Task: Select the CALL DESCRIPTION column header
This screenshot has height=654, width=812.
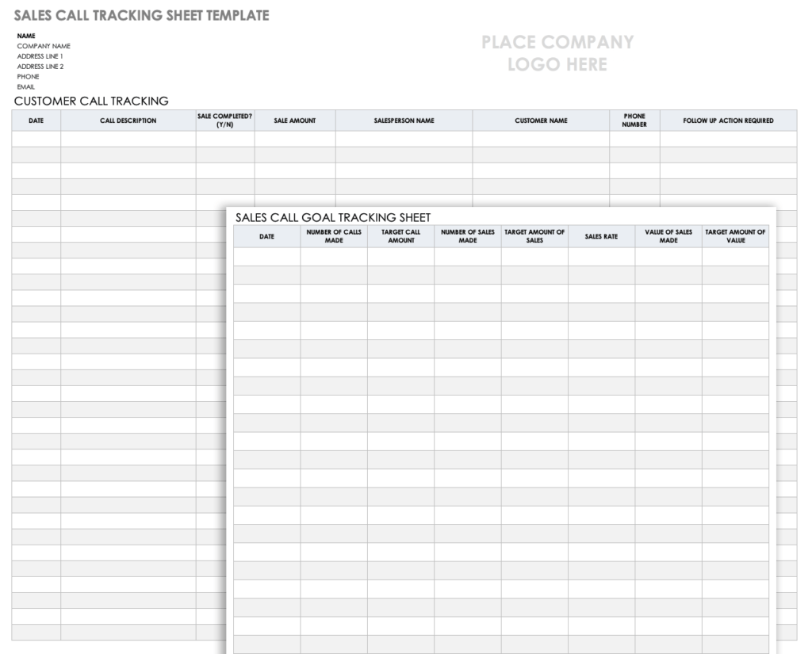Action: (x=129, y=120)
